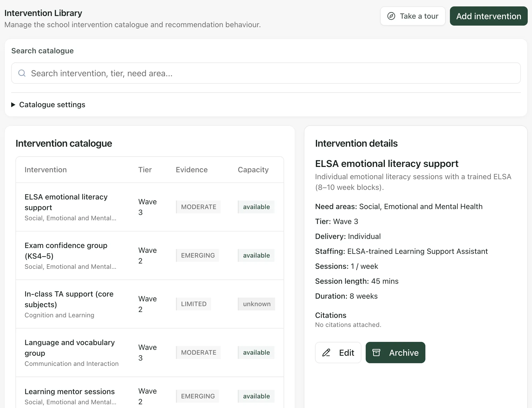The height and width of the screenshot is (408, 532).
Task: Click the Archive label
Action: tap(404, 353)
